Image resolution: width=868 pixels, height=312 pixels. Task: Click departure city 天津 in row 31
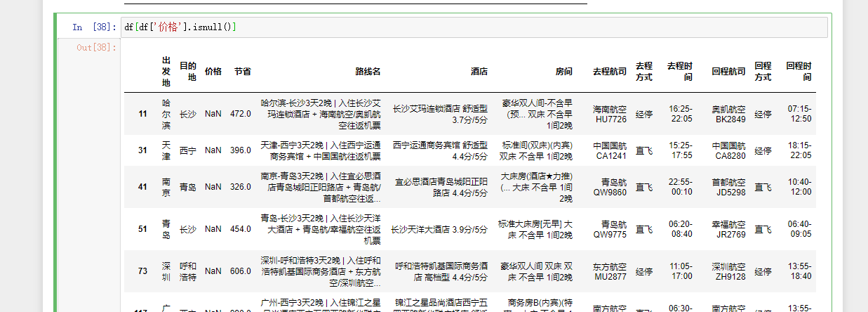point(166,150)
